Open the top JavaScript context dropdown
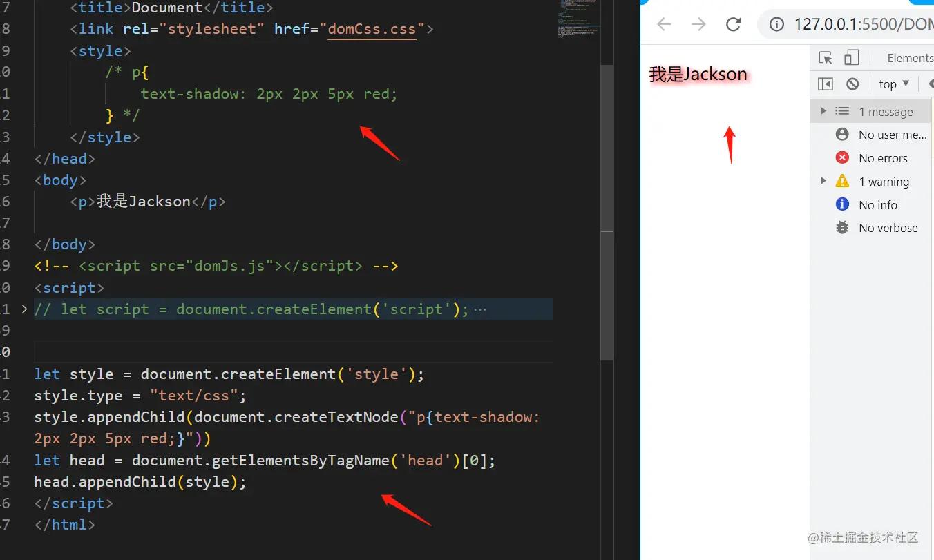Image resolution: width=934 pixels, height=560 pixels. [x=895, y=84]
